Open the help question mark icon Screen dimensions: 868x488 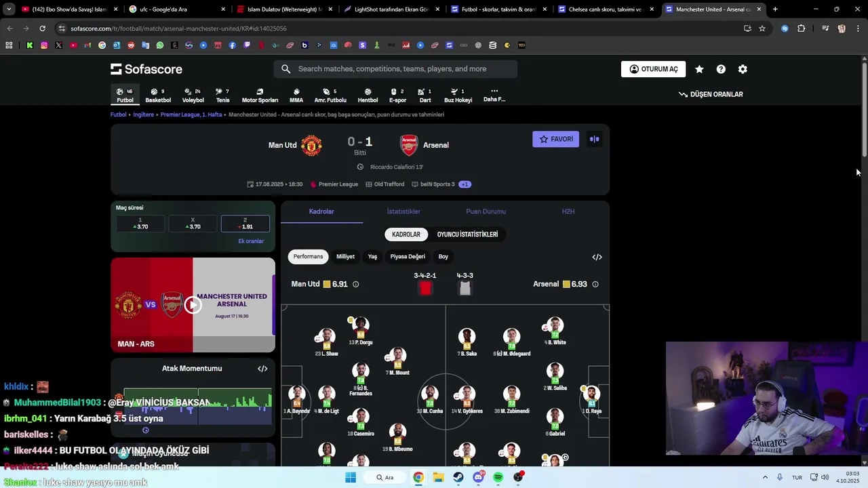point(721,69)
